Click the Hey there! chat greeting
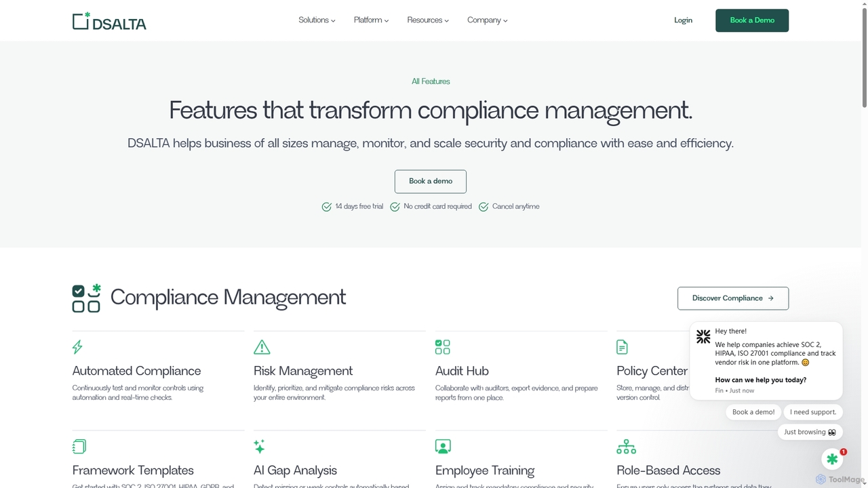 (x=731, y=331)
